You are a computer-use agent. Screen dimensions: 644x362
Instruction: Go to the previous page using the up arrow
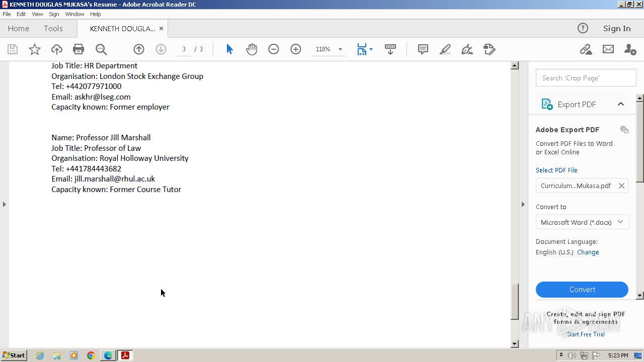(x=139, y=49)
